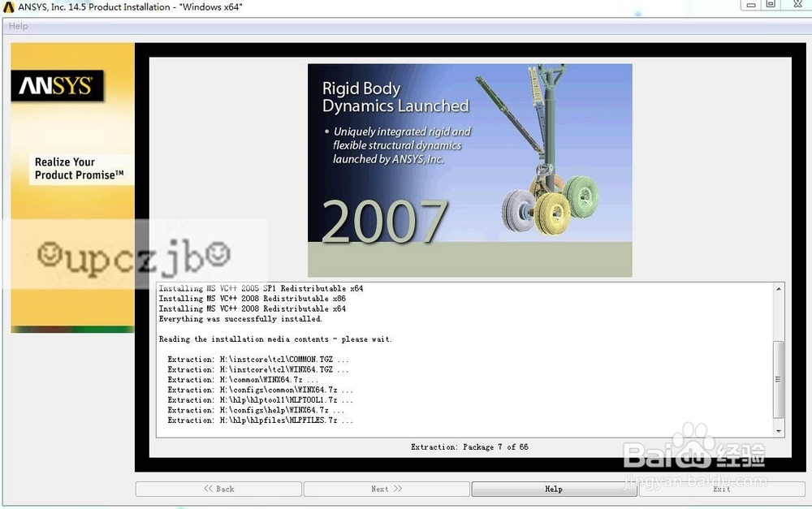Image resolution: width=812 pixels, height=509 pixels.
Task: Click the log scrollbar down arrow
Action: [779, 431]
